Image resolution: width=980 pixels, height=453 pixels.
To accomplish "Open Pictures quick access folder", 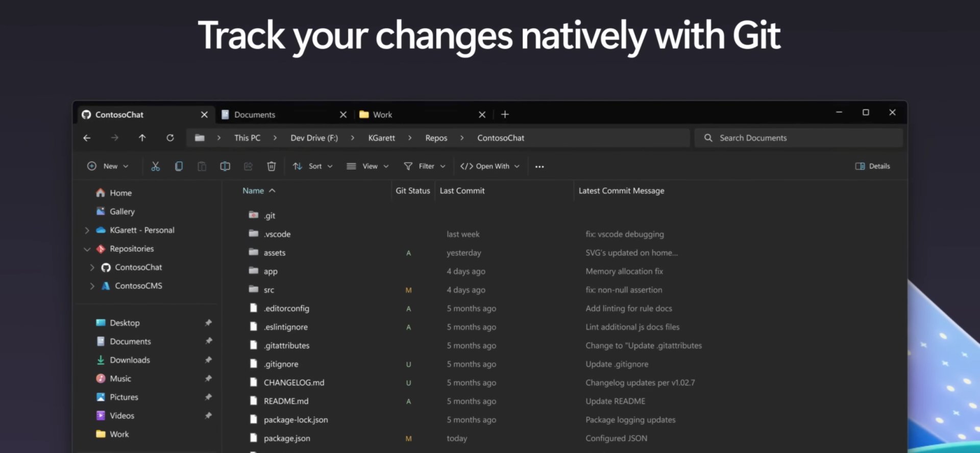I will [117, 397].
